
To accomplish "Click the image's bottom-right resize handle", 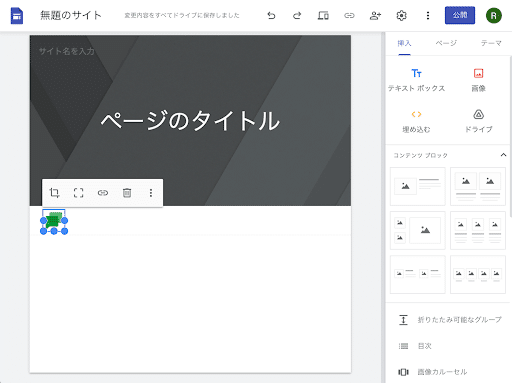I will pyautogui.click(x=65, y=231).
